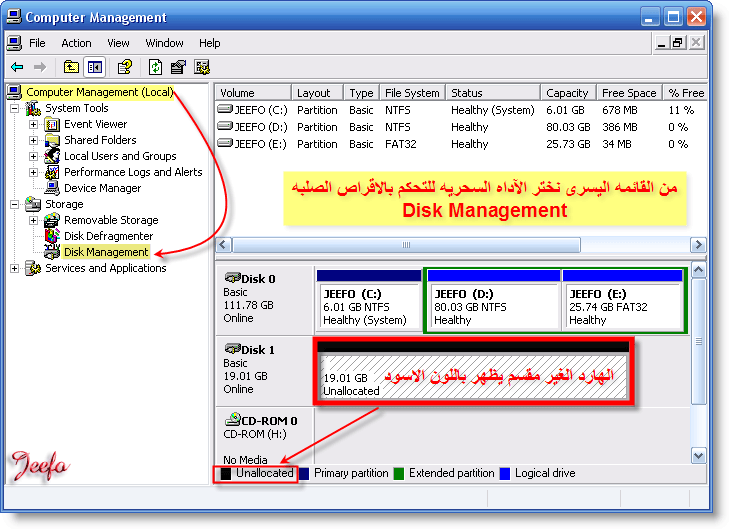Sort by the File System column header
Image resolution: width=729 pixels, height=529 pixels.
pos(412,93)
